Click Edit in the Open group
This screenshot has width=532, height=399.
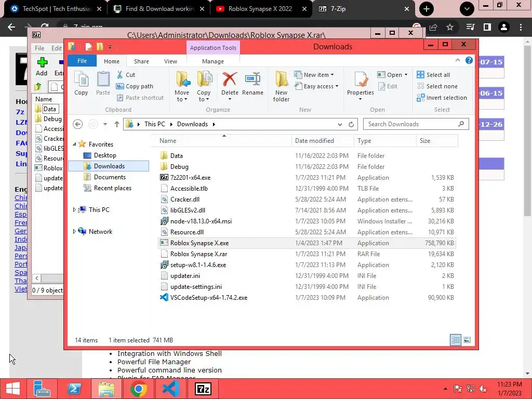coord(388,86)
